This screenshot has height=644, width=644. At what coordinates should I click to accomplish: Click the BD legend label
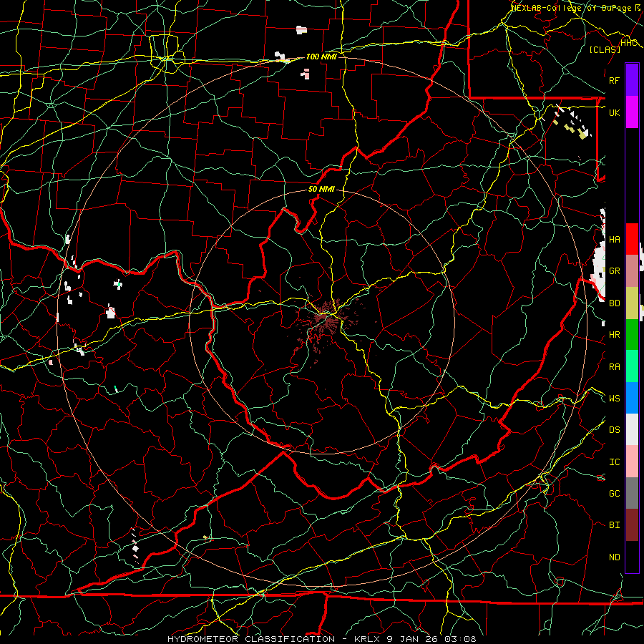point(615,303)
